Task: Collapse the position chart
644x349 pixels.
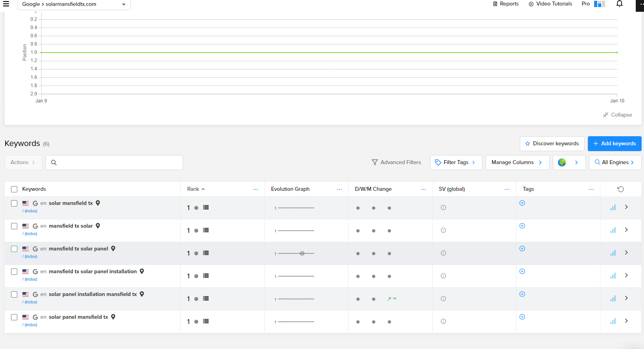Action: (618, 115)
